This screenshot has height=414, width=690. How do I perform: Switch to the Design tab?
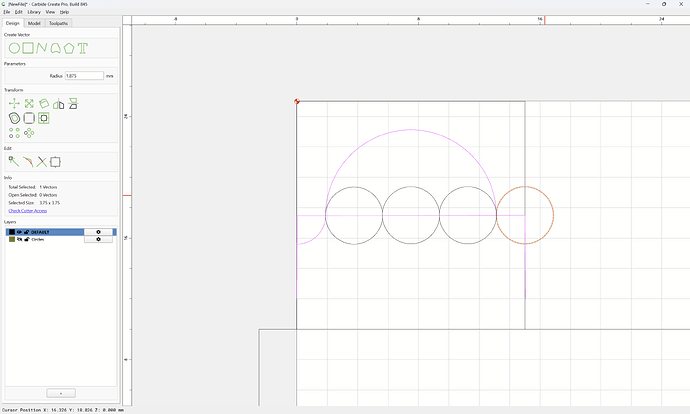(12, 23)
